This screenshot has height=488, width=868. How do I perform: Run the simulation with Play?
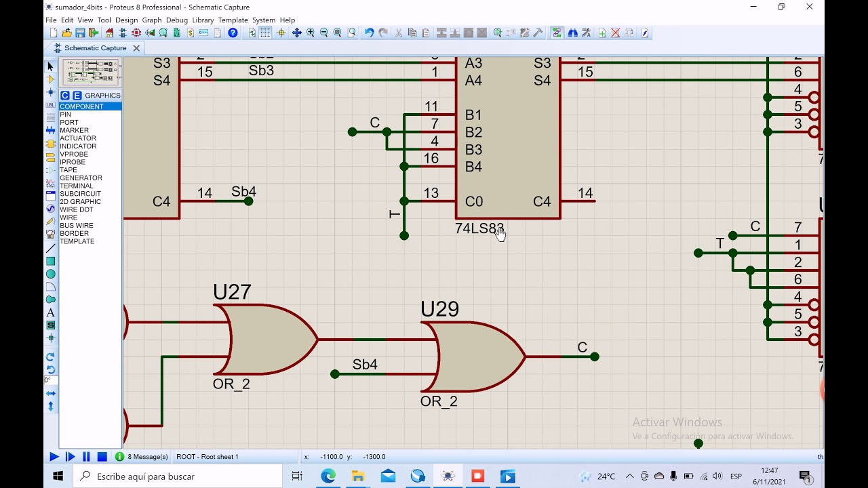pos(54,457)
